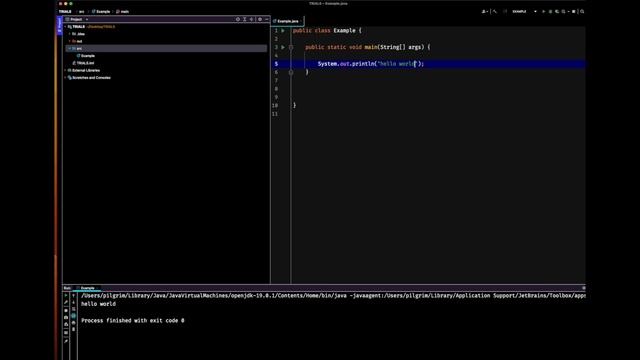This screenshot has height=360, width=640.
Task: Click the camera dump threads icon
Action: coord(66,317)
